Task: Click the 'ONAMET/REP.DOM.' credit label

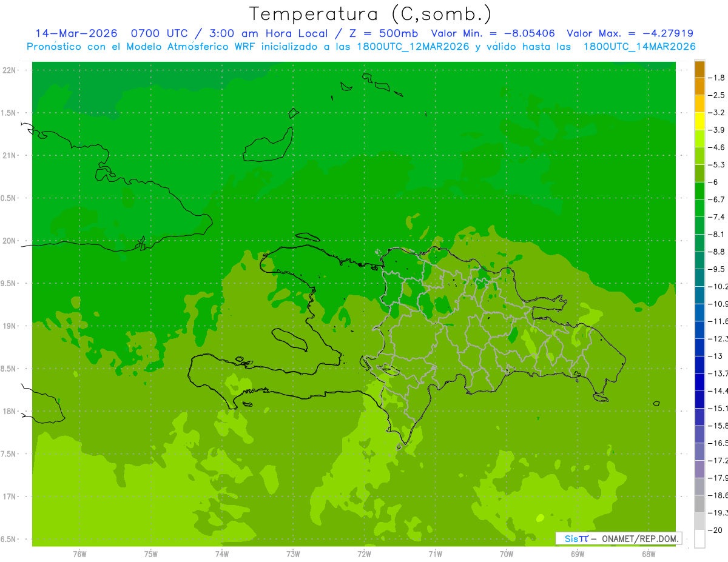Action: tap(640, 538)
